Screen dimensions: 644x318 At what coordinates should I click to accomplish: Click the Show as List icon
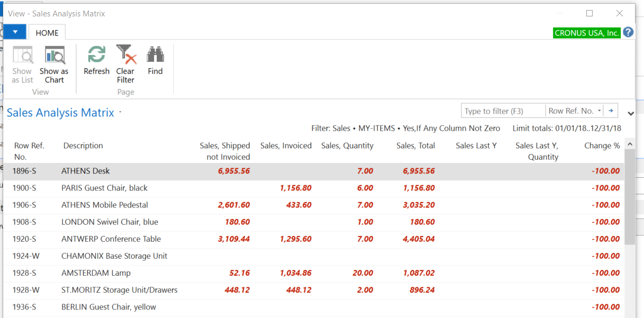coord(22,56)
